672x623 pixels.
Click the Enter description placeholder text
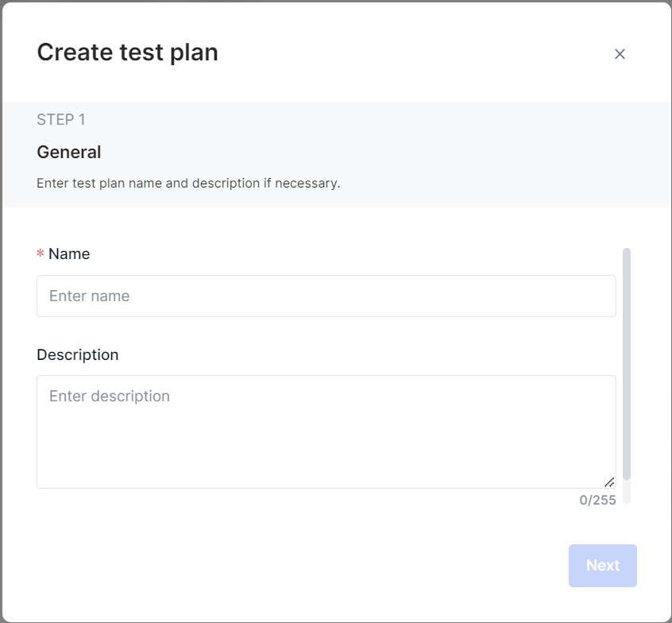tap(110, 397)
